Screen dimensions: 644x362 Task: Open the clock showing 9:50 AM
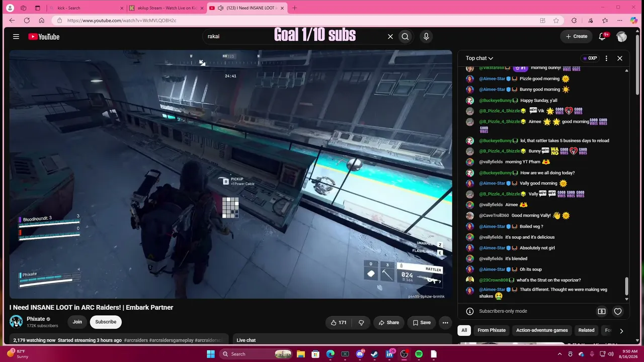[x=630, y=354]
